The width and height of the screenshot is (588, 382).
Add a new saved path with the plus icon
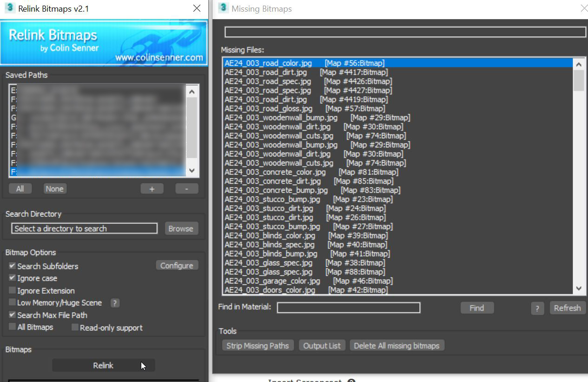152,188
